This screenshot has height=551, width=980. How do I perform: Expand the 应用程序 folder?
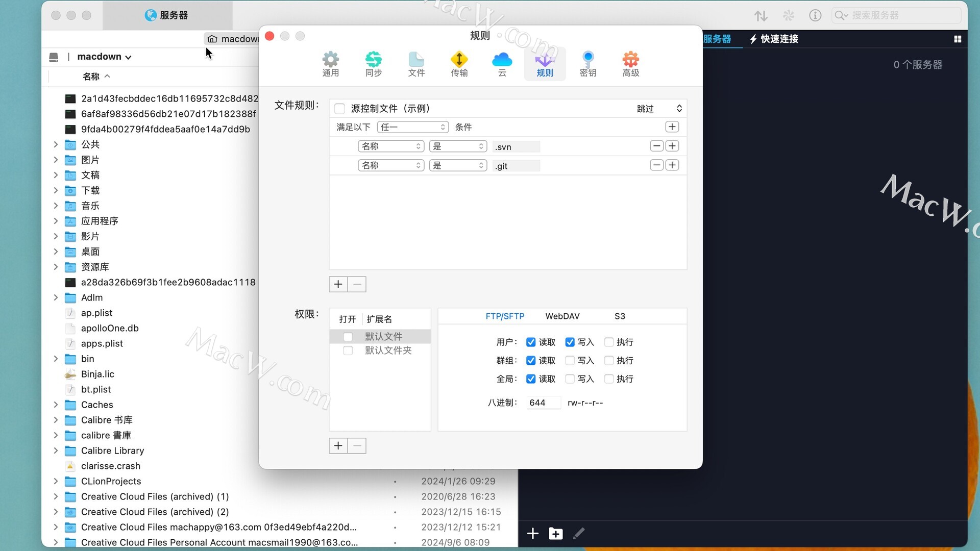56,221
